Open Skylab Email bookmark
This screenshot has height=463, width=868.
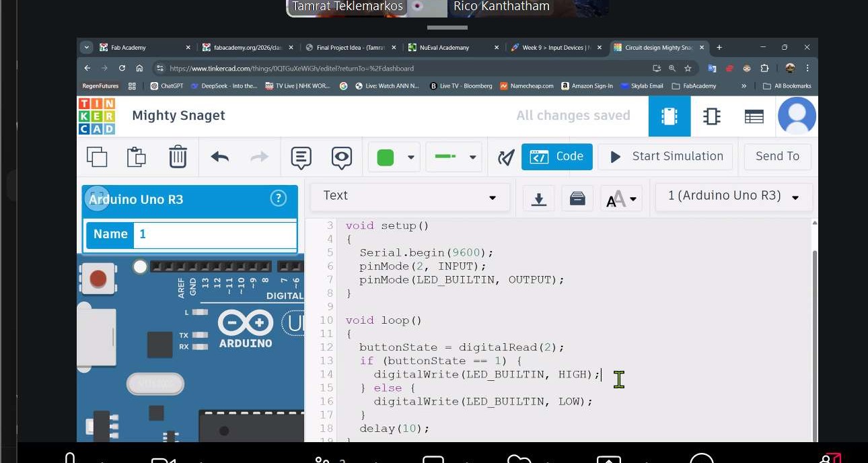642,86
